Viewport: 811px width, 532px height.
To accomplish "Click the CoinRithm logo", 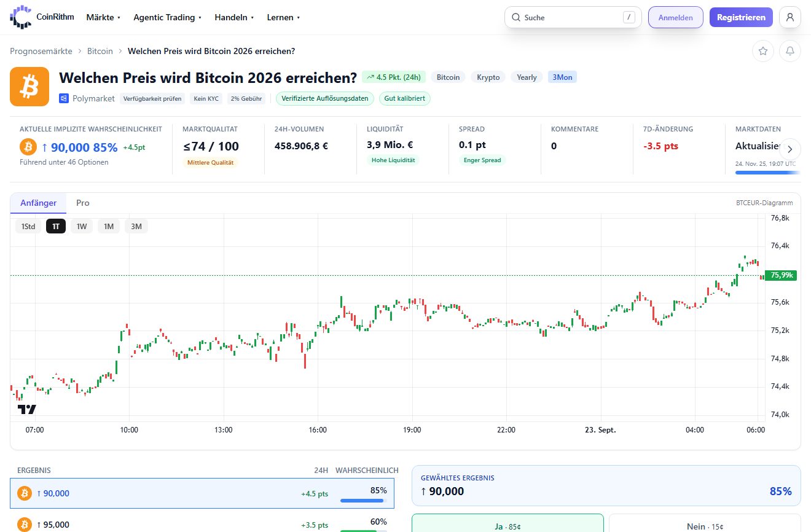I will (42, 17).
